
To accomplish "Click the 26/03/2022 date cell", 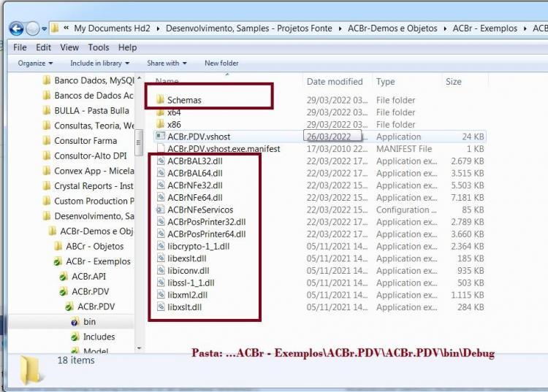I will pyautogui.click(x=332, y=137).
